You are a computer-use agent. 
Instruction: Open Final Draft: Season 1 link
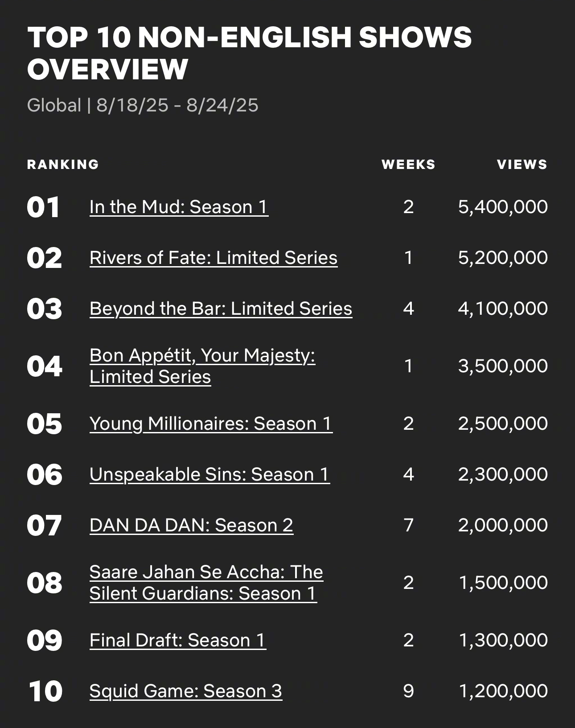click(178, 640)
